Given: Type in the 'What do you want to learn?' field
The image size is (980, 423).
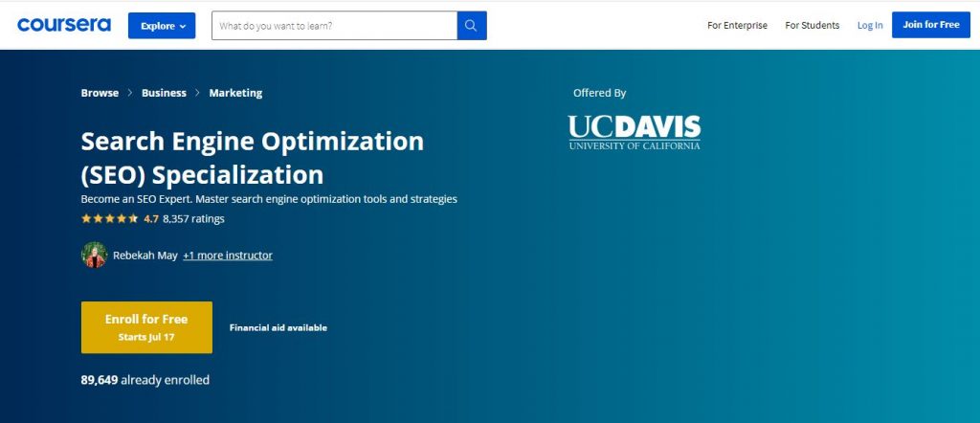Looking at the screenshot, I should [x=334, y=26].
